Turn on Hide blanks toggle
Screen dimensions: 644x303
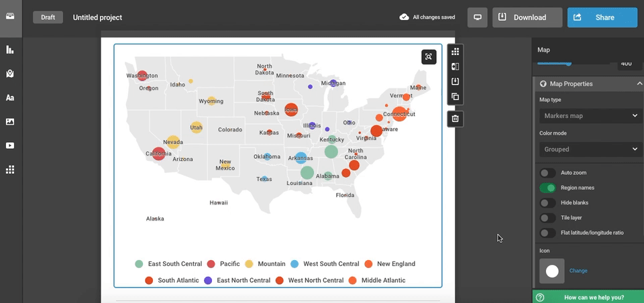548,202
